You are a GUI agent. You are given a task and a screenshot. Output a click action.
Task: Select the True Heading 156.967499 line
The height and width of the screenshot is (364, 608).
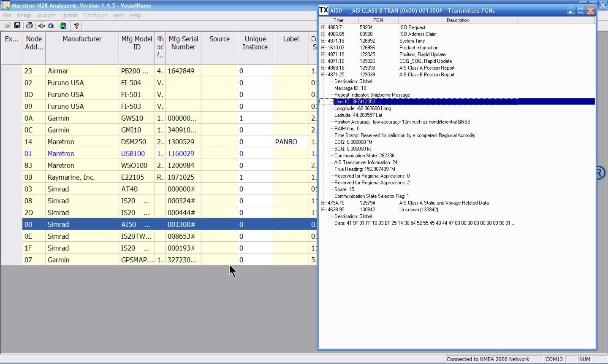pos(365,169)
